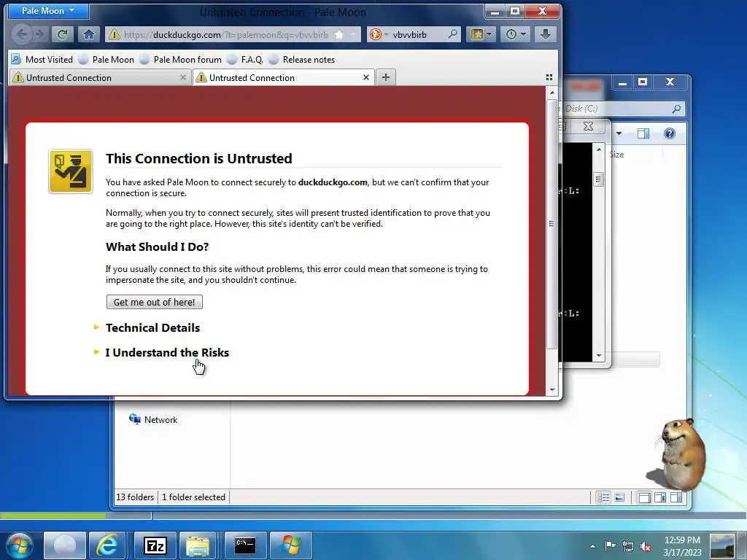This screenshot has width=747, height=560.
Task: Reload the page with the refresh icon
Action: pos(63,34)
